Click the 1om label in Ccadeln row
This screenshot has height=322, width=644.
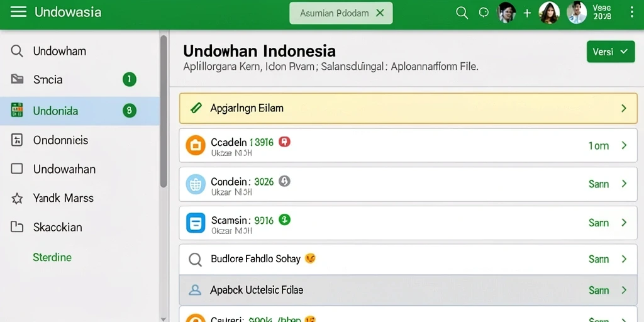pyautogui.click(x=599, y=146)
